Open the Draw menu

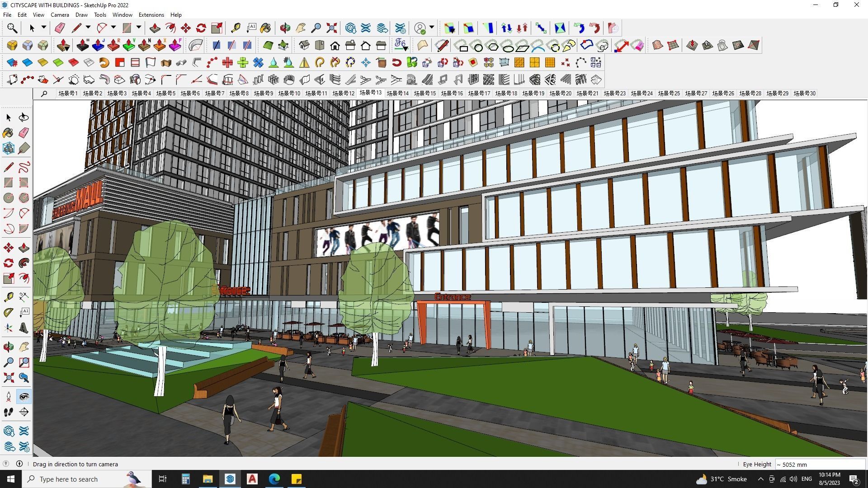pos(81,14)
